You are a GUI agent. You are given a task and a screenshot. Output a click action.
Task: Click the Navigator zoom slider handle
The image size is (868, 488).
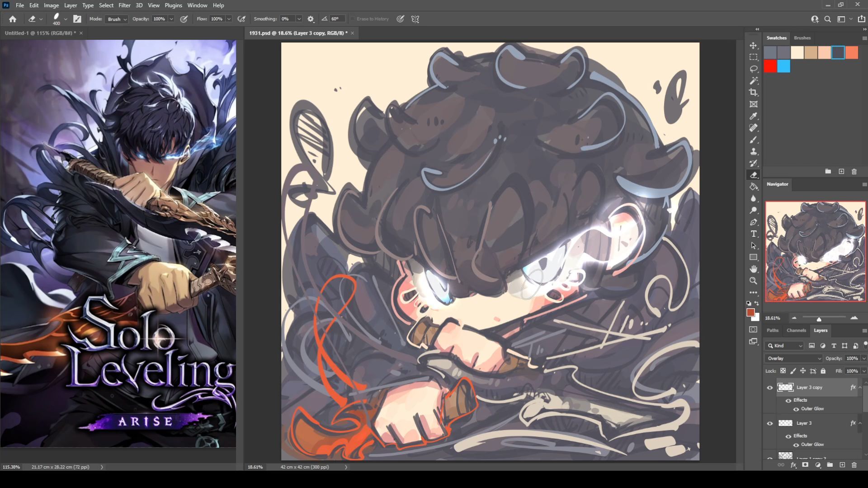(819, 319)
